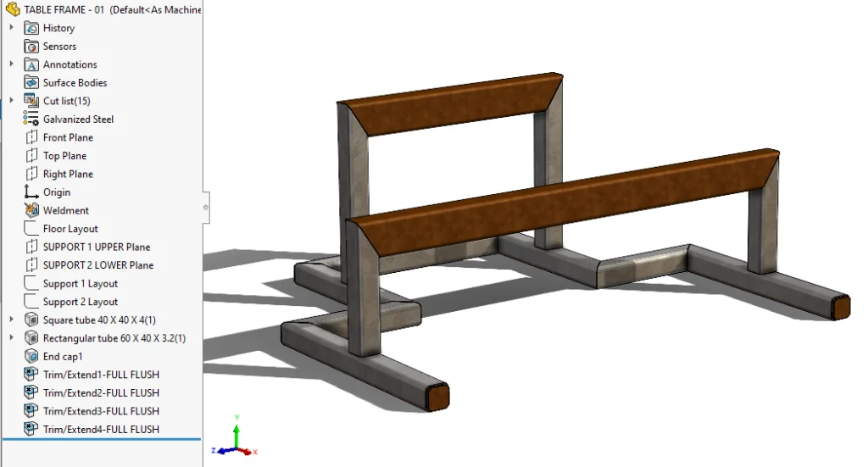Click the Rectangular tube 60 X 40 X 3.2(1) icon

pyautogui.click(x=31, y=338)
